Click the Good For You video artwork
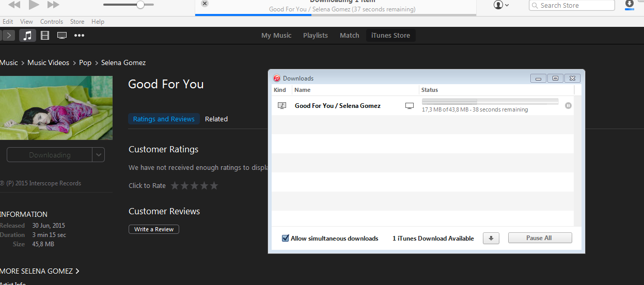This screenshot has width=644, height=285. pos(56,108)
